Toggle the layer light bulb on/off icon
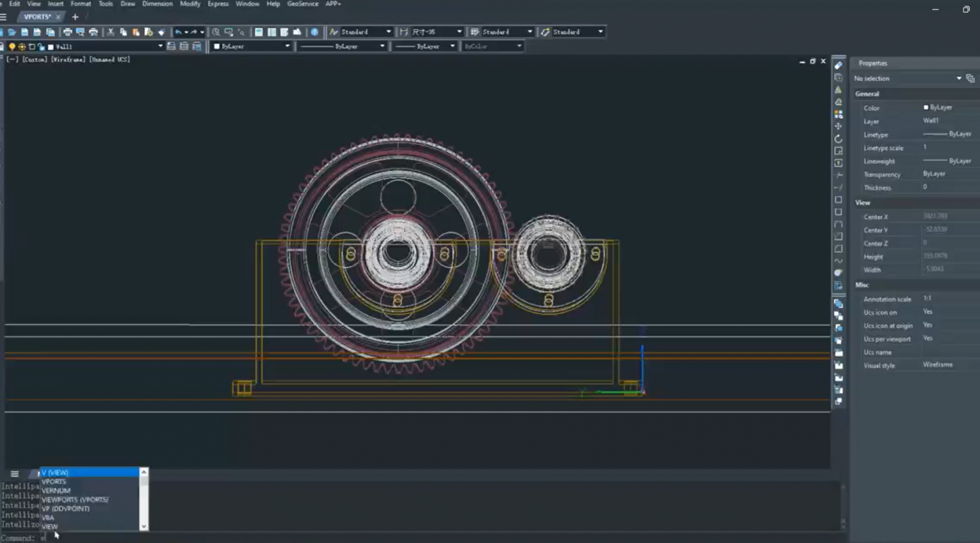Screen dimensions: 980x543 [11, 47]
